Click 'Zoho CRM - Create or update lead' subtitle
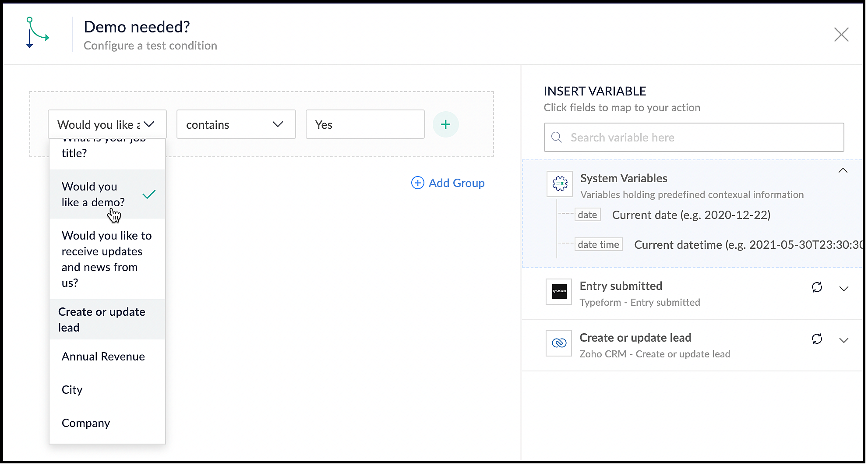This screenshot has height=466, width=868. pyautogui.click(x=655, y=354)
